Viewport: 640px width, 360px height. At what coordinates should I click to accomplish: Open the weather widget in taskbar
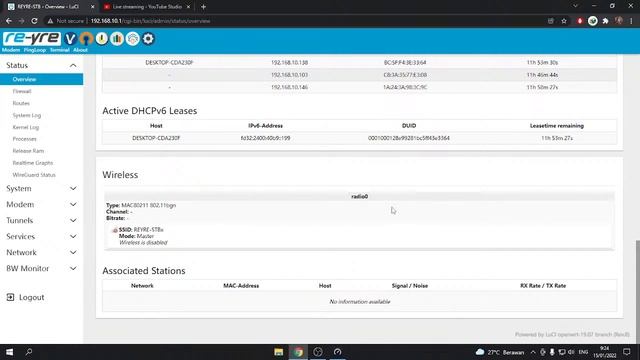tap(500, 352)
